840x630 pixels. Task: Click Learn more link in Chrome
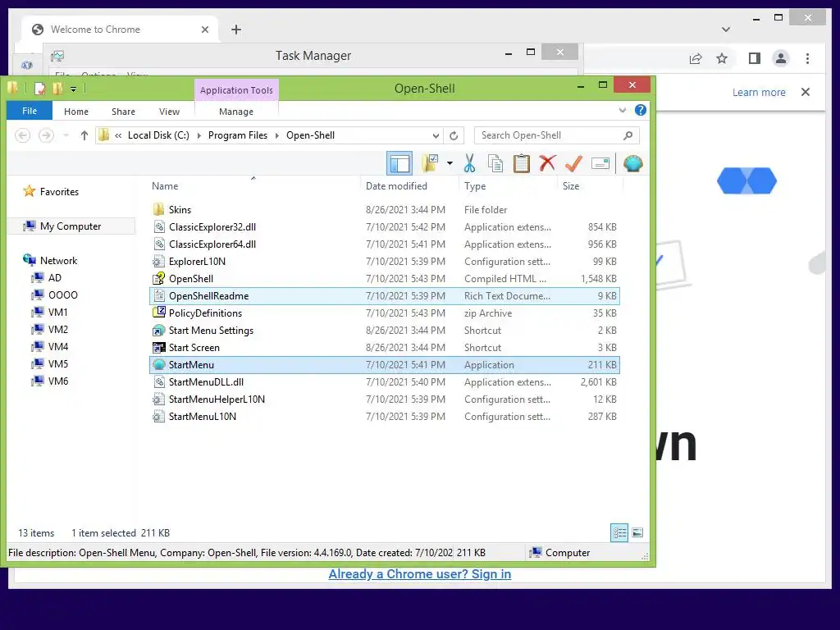759,92
